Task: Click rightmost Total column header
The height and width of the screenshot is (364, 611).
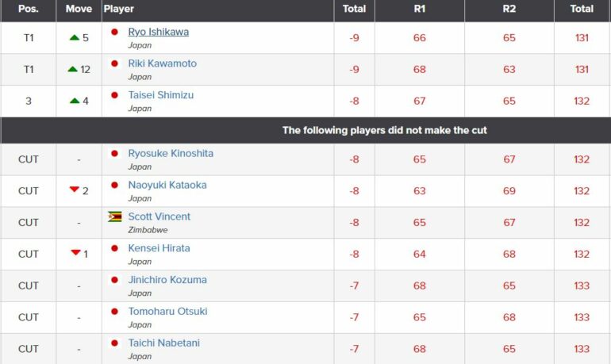Action: pos(582,9)
